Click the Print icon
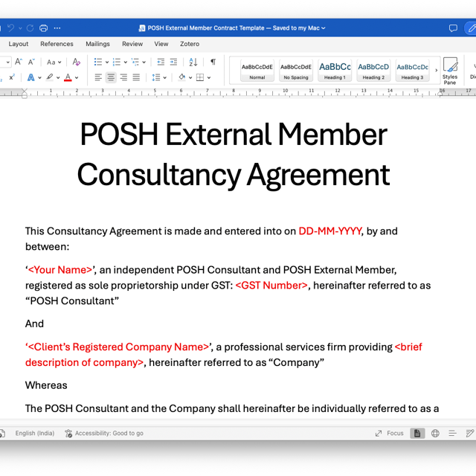 (43, 28)
